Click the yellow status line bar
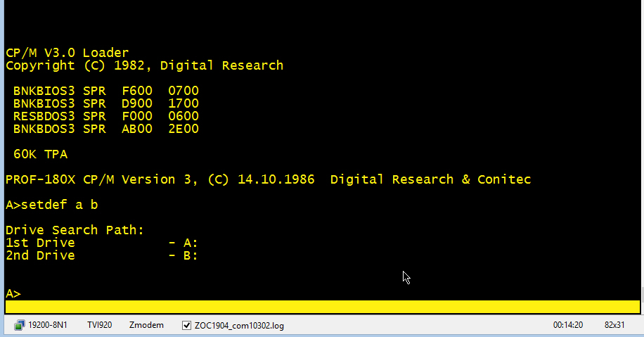 pyautogui.click(x=322, y=307)
